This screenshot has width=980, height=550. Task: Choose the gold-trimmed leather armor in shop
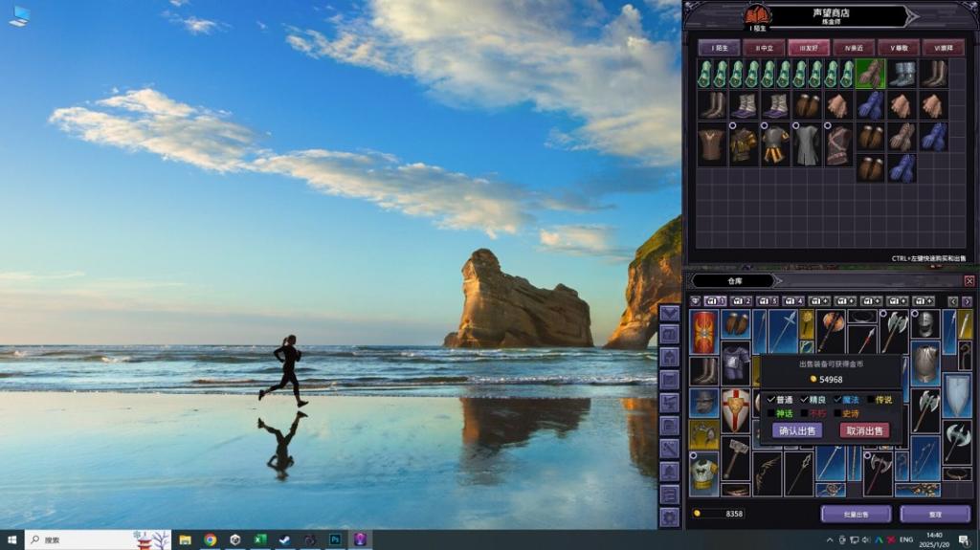pos(743,145)
